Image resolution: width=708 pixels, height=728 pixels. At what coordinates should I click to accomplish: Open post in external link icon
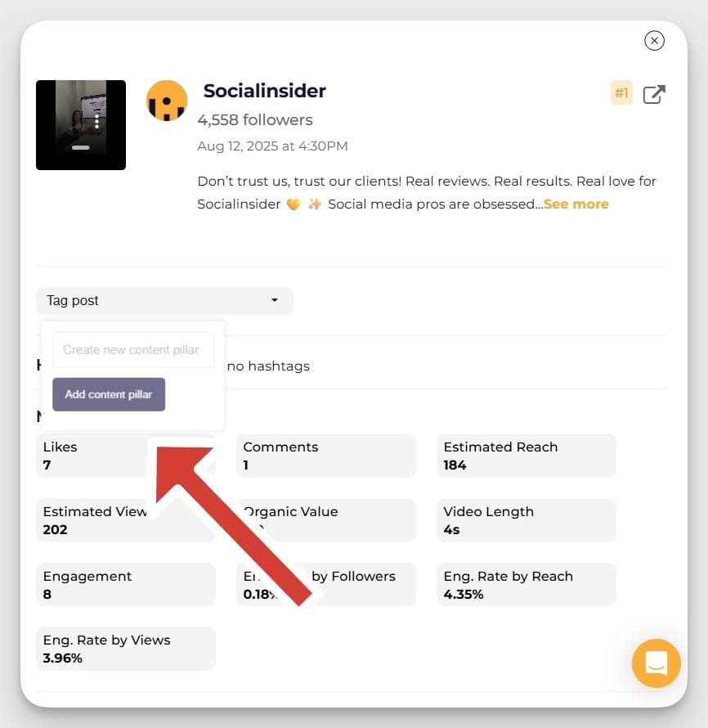pos(654,94)
